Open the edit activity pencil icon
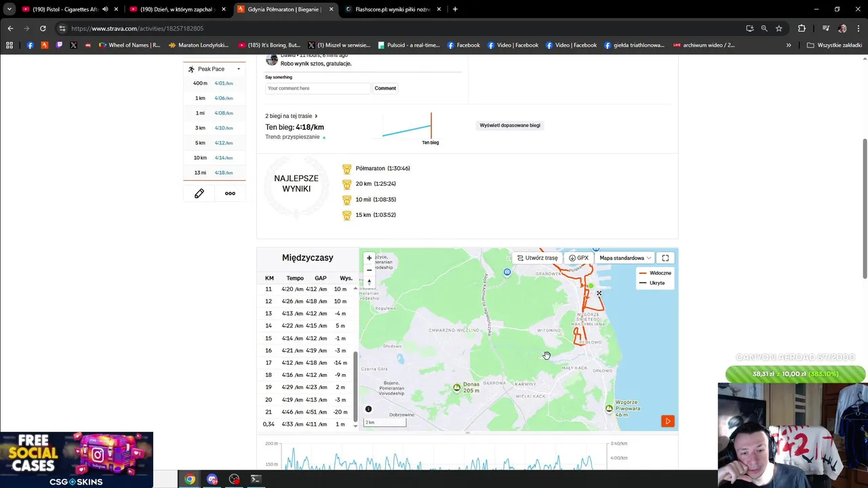 coord(199,193)
